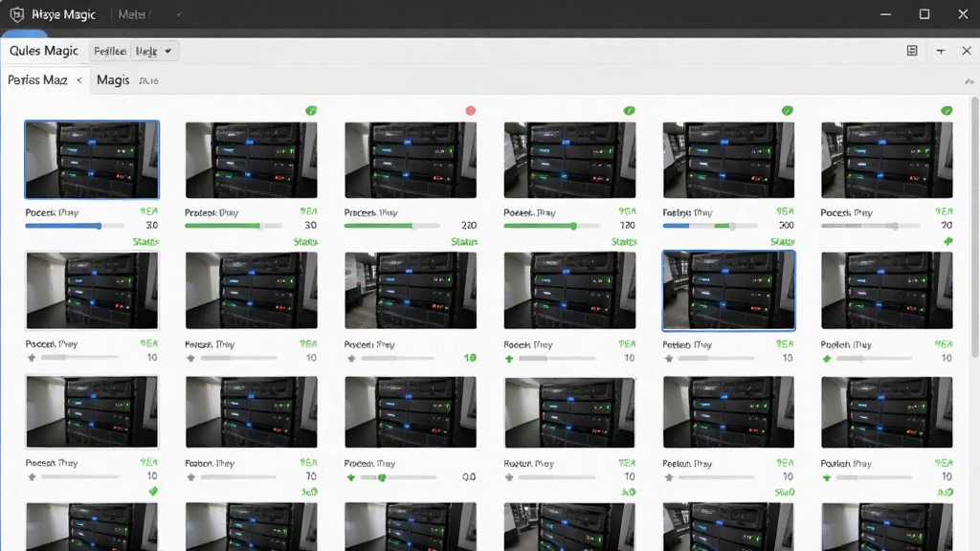The height and width of the screenshot is (551, 980).
Task: Adjust green slider beside the 220 value
Action: (392, 226)
